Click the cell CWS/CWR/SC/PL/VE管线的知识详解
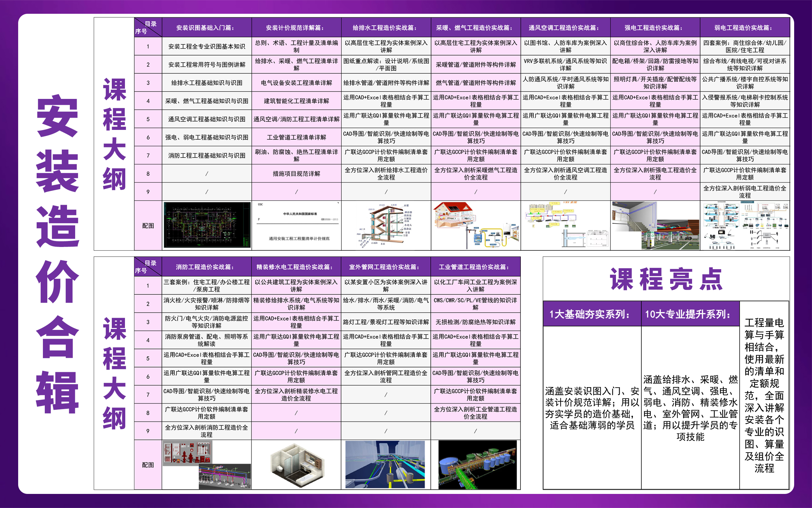This screenshot has width=812, height=508. 476,304
